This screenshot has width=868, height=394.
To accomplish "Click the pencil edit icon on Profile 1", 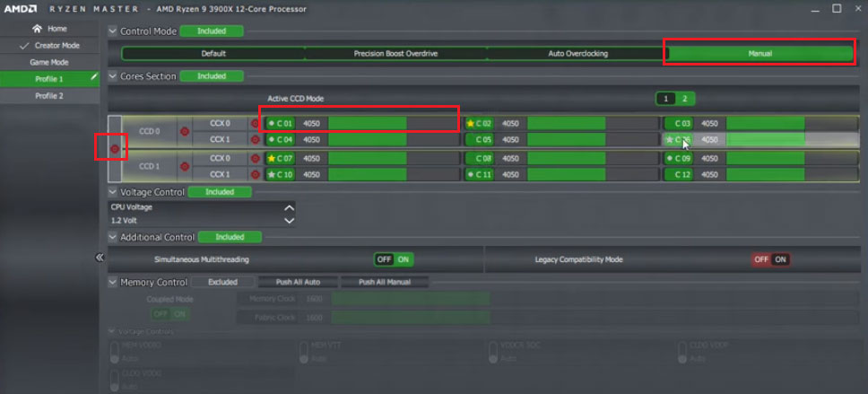I will (93, 79).
